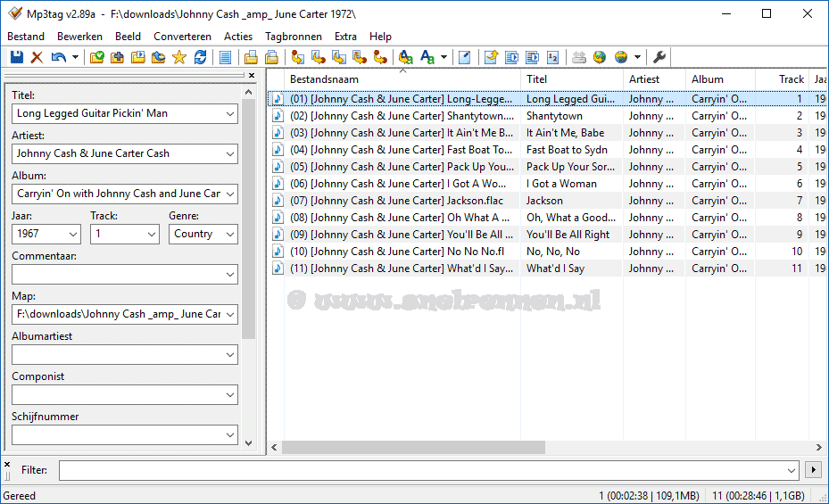The height and width of the screenshot is (504, 829).
Task: Click inside the Albumartiest field
Action: (125, 354)
